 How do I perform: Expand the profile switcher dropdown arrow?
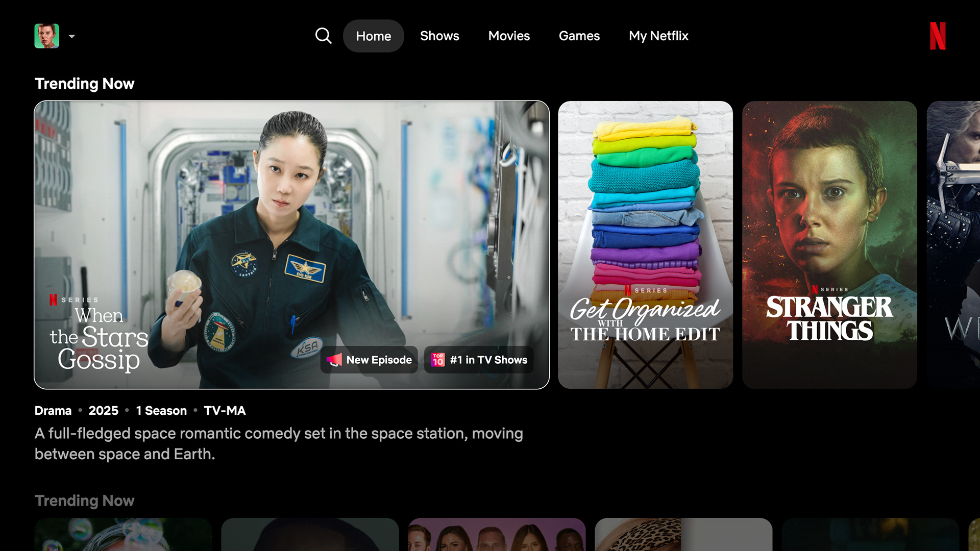pos(72,36)
